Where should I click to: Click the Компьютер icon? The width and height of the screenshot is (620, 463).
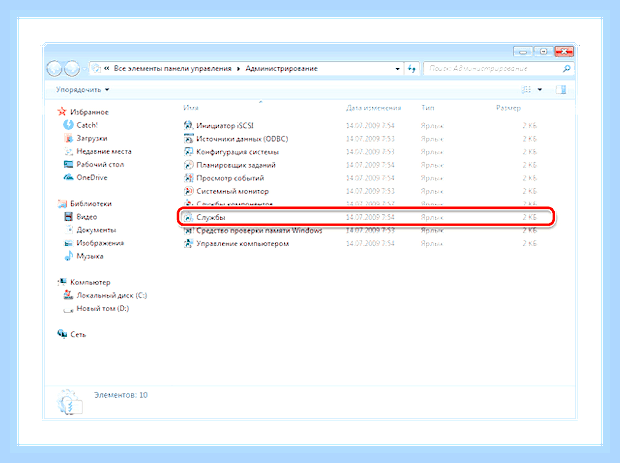(62, 282)
